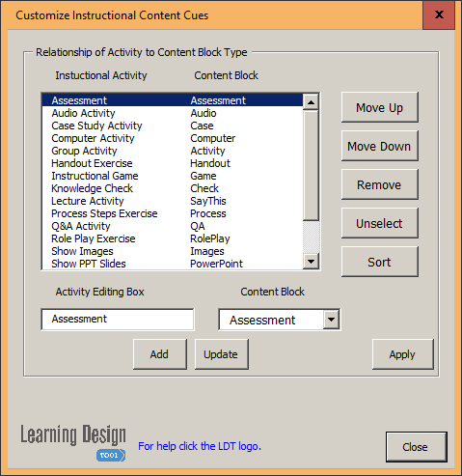The image size is (462, 476).
Task: Select the Role Play Exercise row
Action: tap(173, 238)
